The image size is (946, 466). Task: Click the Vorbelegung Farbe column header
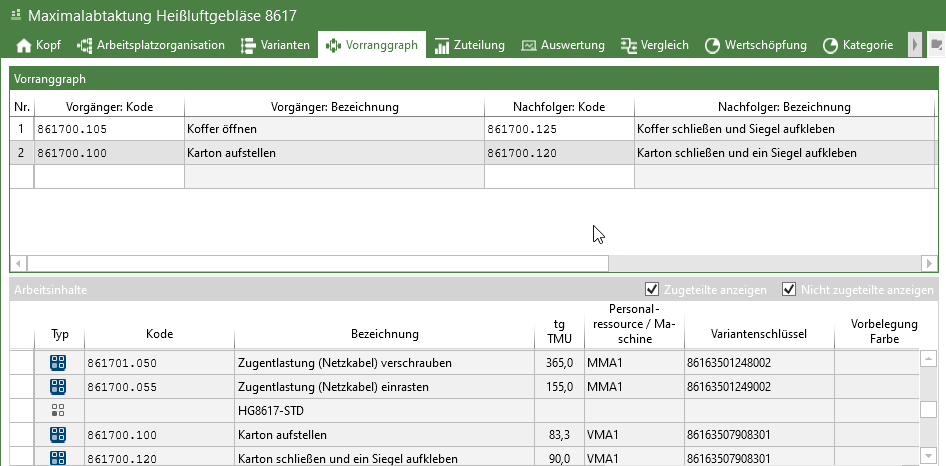[884, 331]
